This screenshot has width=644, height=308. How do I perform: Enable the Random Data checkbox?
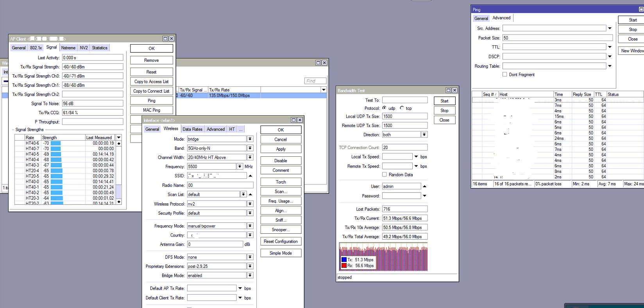tap(385, 175)
